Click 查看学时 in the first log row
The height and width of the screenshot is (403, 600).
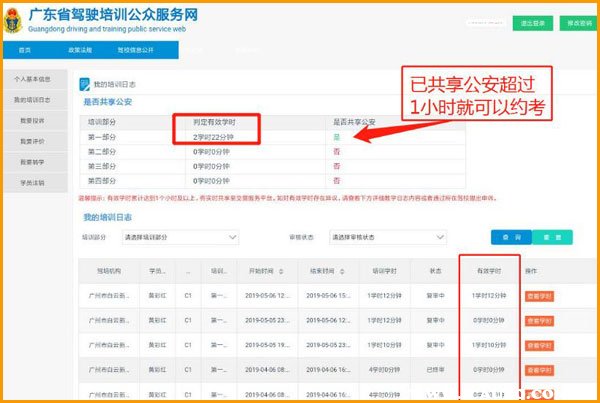(539, 296)
